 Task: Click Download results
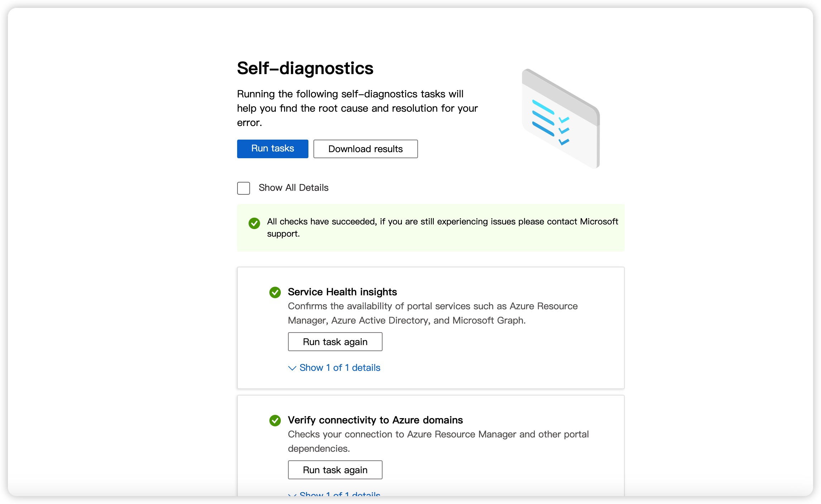pyautogui.click(x=365, y=149)
